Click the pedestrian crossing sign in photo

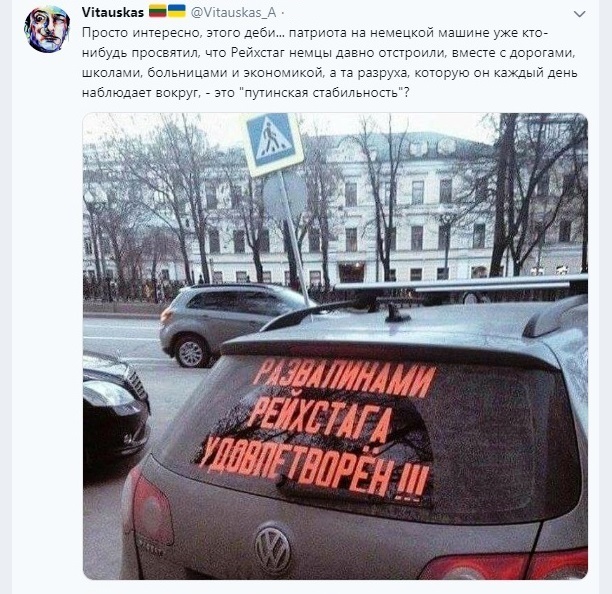273,142
